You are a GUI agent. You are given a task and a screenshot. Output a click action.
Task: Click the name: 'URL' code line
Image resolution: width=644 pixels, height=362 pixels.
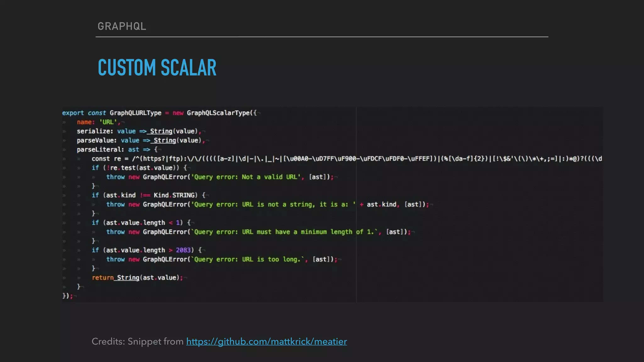tap(99, 122)
